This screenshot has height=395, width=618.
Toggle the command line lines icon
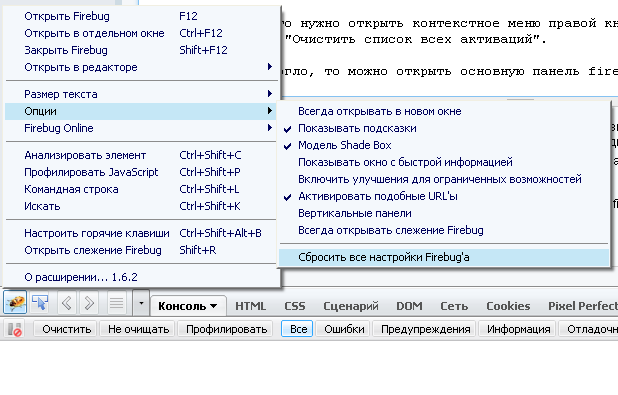click(x=116, y=303)
